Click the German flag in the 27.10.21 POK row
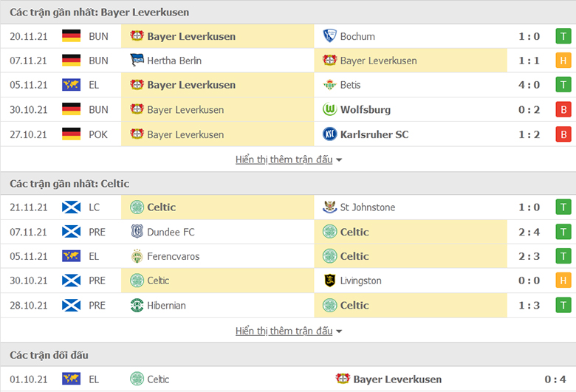 click(x=72, y=134)
